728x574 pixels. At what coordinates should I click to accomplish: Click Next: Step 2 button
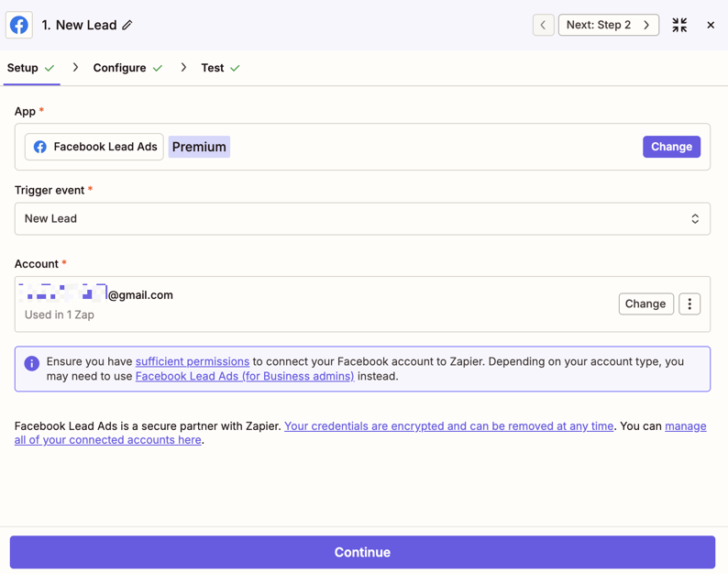608,25
